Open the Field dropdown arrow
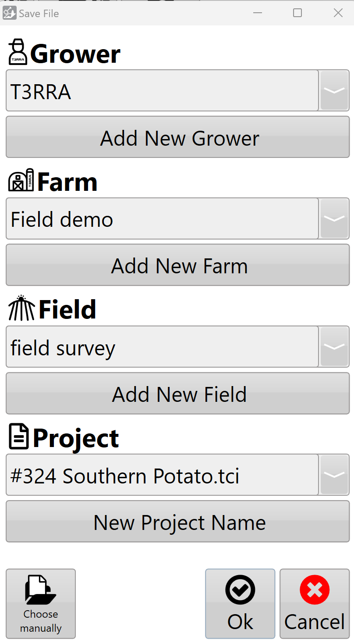 (334, 347)
